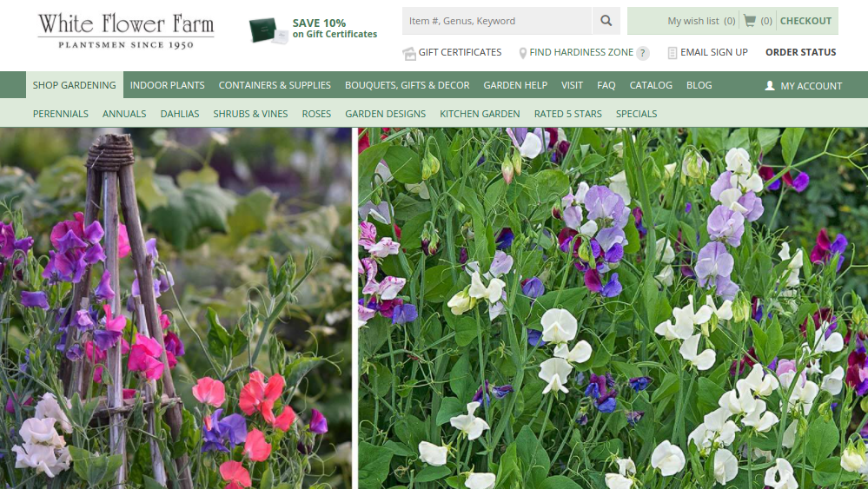Click the sweet pea trellis photo
868x489 pixels.
[x=176, y=308]
